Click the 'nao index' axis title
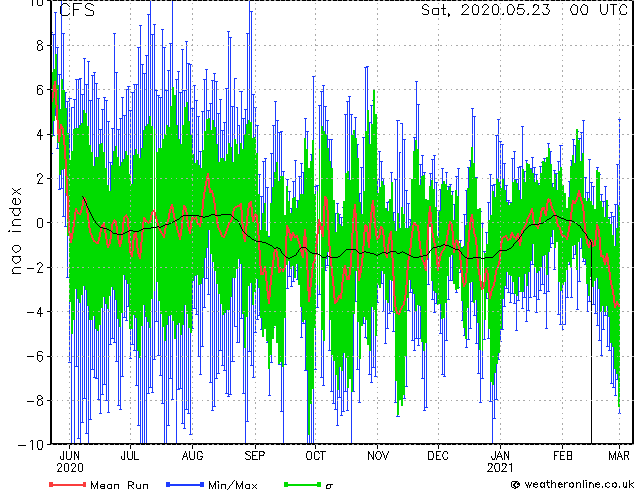The height and width of the screenshot is (490, 634). click(15, 230)
